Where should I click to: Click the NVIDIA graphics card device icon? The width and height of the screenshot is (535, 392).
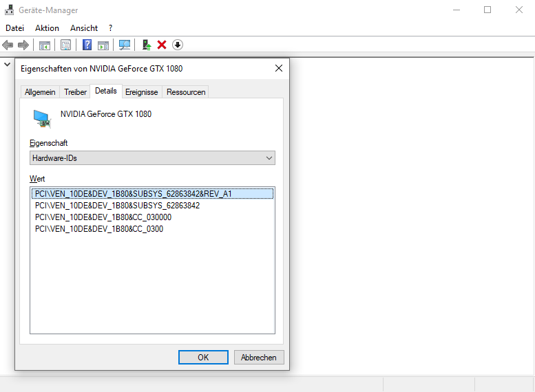pyautogui.click(x=42, y=118)
